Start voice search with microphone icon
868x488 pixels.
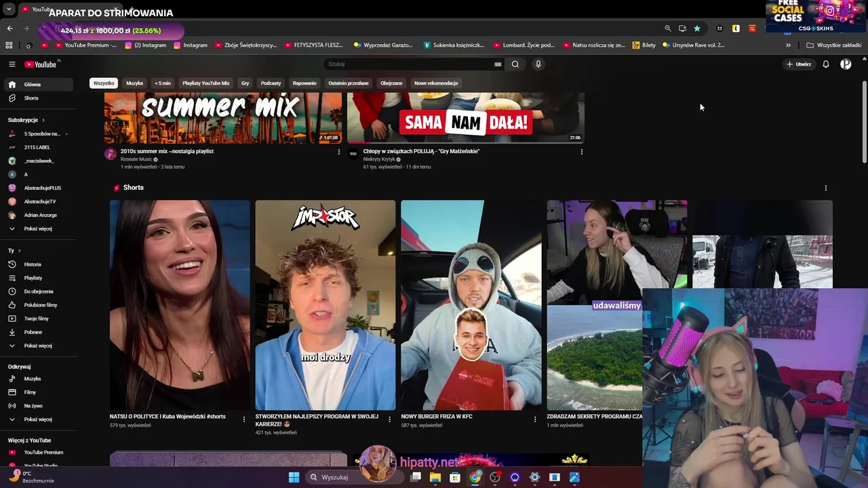[538, 64]
